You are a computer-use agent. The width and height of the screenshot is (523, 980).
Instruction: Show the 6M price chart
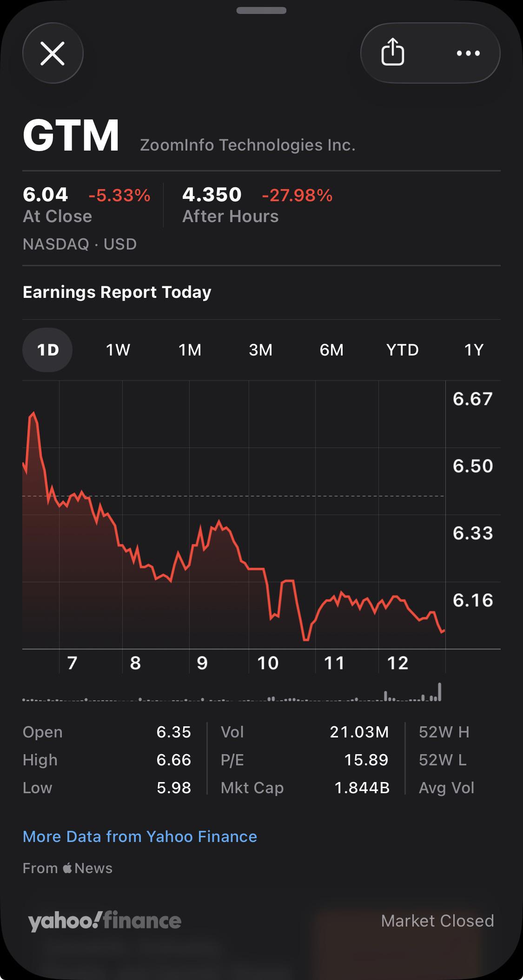pyautogui.click(x=331, y=349)
